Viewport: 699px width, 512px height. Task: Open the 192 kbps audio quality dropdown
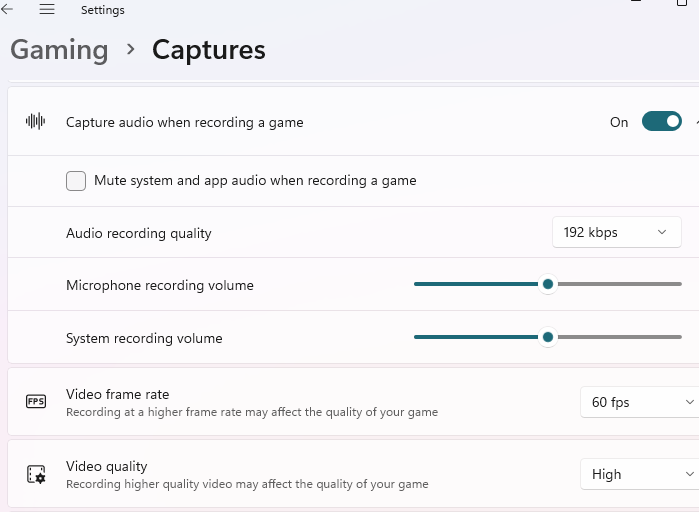point(616,232)
